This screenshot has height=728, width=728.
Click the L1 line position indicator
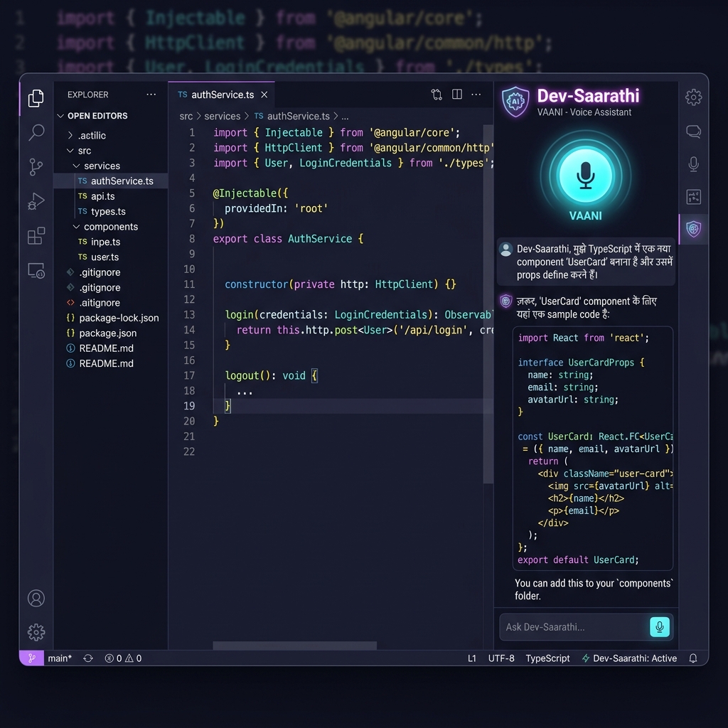472,658
